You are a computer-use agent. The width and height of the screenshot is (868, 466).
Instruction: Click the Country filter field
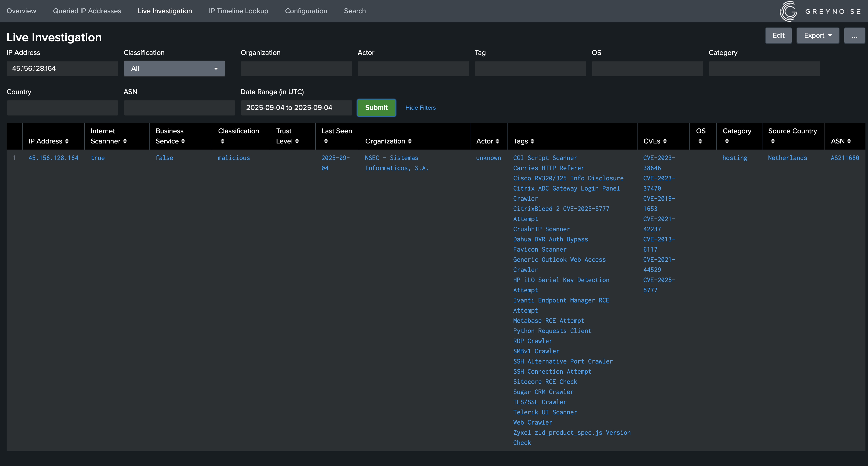tap(62, 108)
